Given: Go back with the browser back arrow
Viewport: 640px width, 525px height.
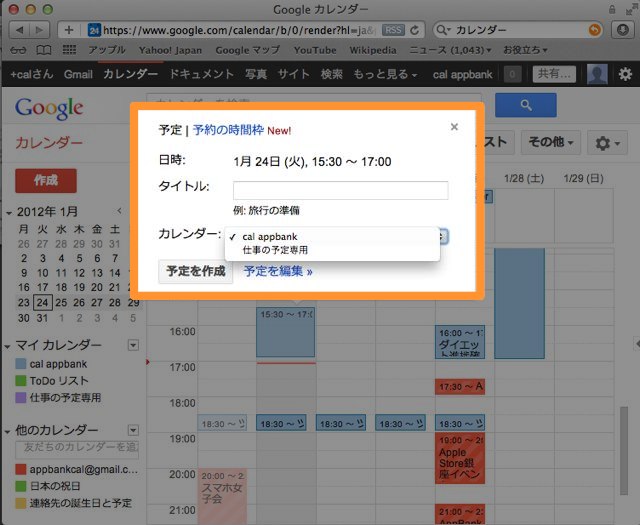Looking at the screenshot, I should point(19,30).
